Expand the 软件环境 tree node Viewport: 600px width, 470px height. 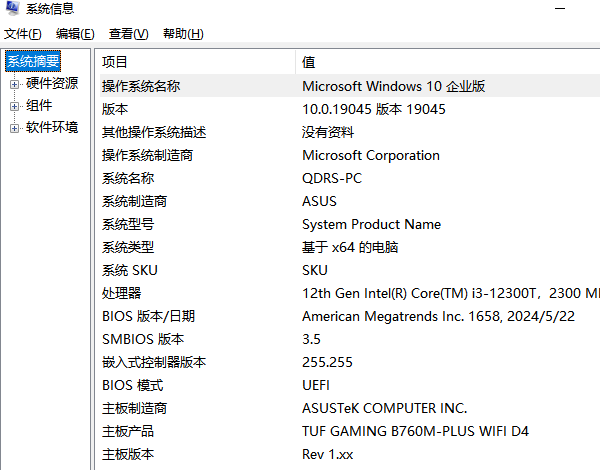click(14, 128)
